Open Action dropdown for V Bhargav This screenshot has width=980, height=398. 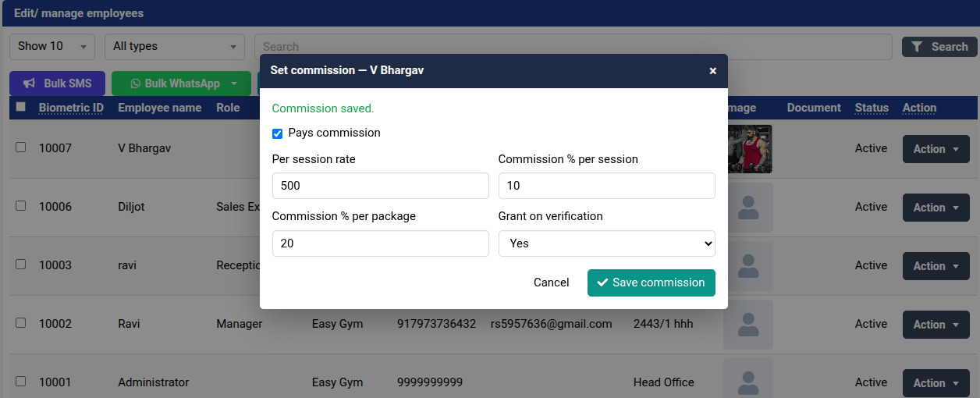click(x=936, y=149)
